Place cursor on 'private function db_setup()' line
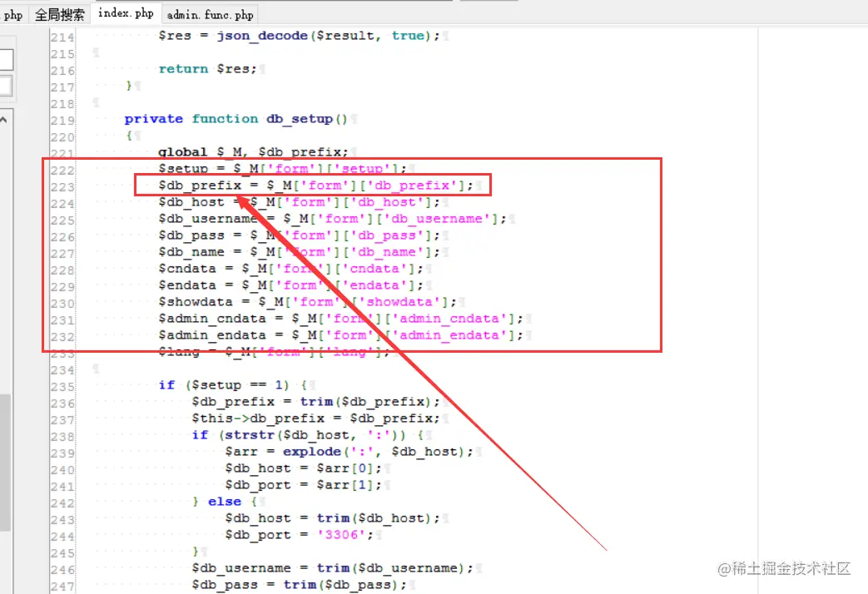This screenshot has height=594, width=868. tap(236, 119)
